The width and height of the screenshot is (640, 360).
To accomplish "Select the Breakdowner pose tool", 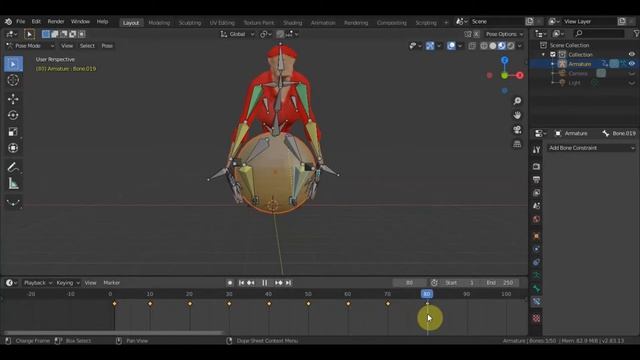I will coord(13,202).
